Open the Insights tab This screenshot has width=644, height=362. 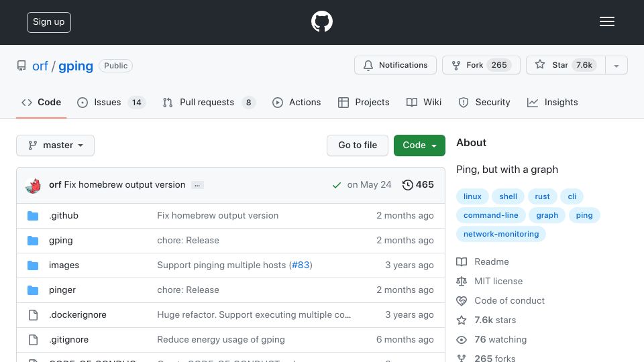click(552, 102)
